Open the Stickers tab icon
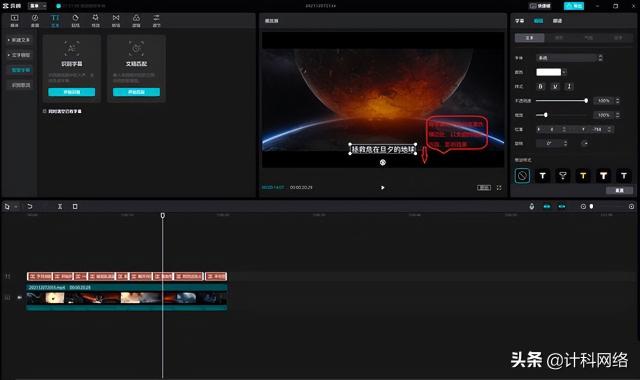Screen dimensions: 640x380 click(x=76, y=20)
